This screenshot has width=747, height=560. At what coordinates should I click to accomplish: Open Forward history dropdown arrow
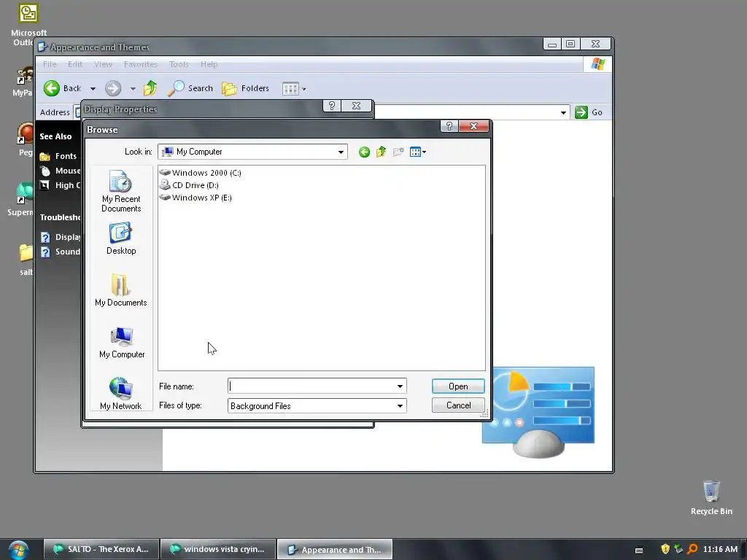(133, 88)
